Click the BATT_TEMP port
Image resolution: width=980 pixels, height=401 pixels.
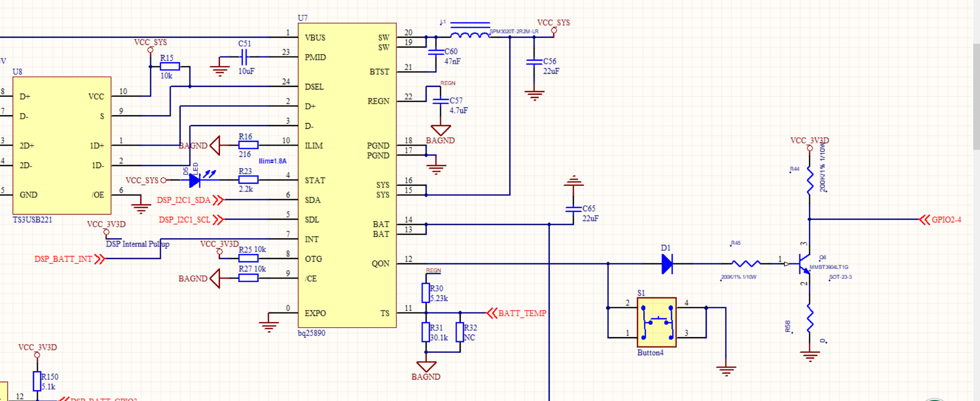517,313
